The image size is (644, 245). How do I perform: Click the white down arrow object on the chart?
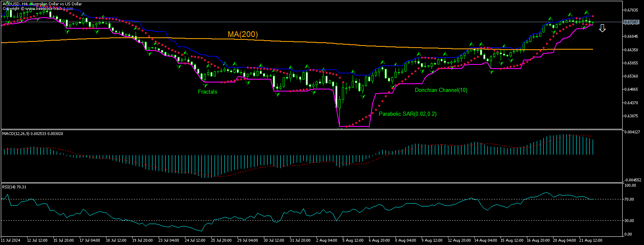[x=602, y=27]
